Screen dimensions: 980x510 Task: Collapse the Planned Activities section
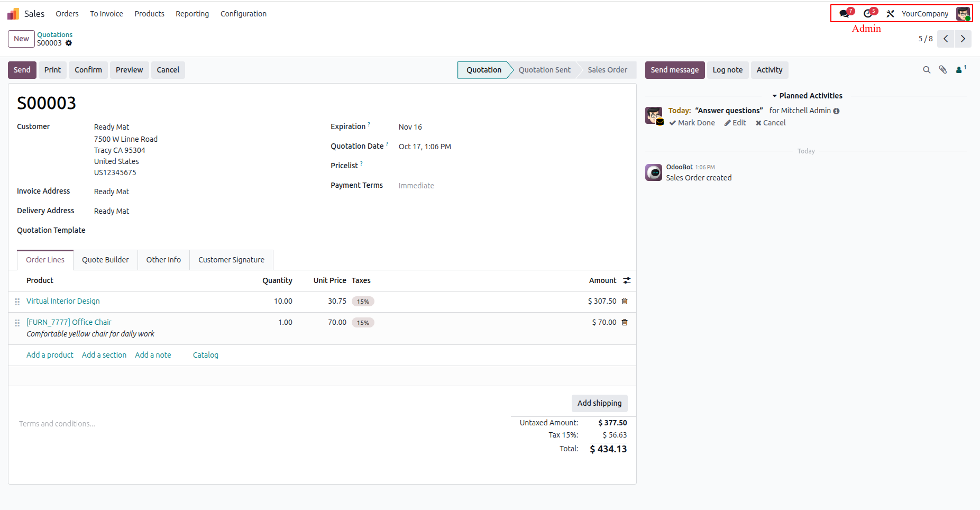[x=807, y=96]
